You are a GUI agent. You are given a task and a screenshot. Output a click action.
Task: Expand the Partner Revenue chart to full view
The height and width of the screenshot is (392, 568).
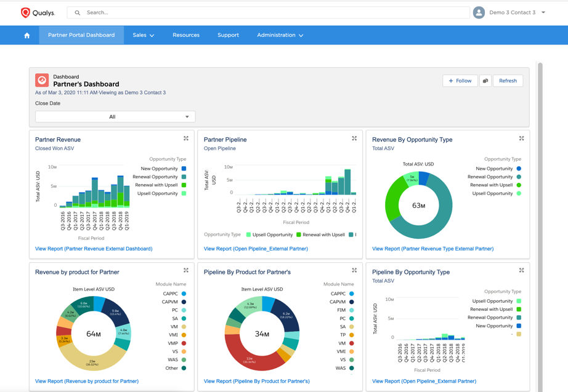pyautogui.click(x=186, y=138)
